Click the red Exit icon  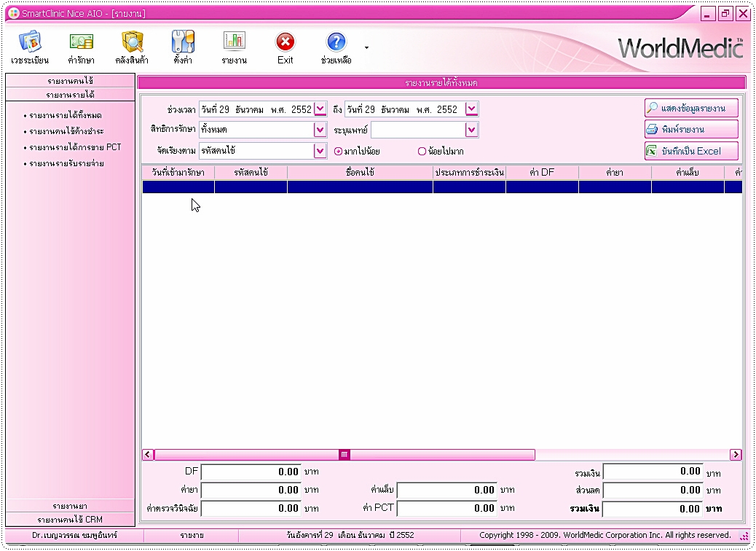286,42
